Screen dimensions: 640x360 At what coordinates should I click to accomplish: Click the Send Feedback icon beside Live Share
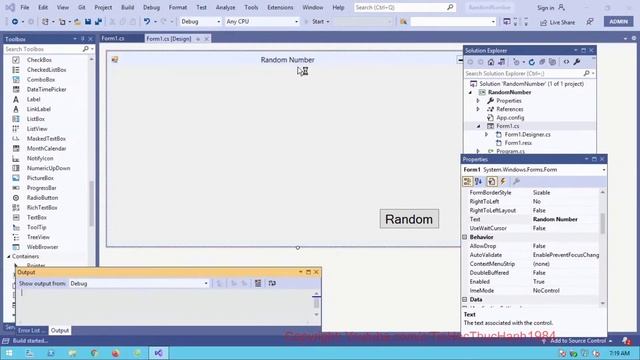(x=590, y=22)
